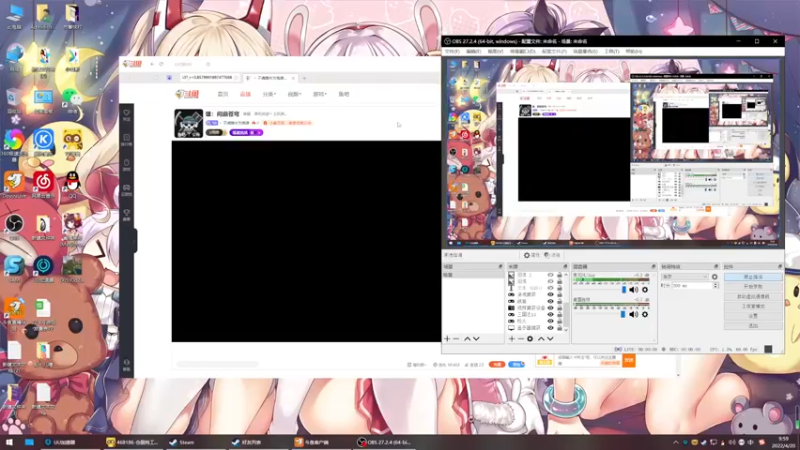Mute the first audio mixer channel speaker
The image size is (800, 450).
click(x=634, y=290)
